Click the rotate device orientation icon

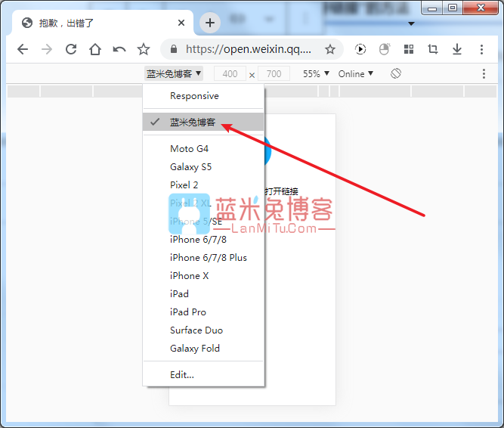coord(396,73)
